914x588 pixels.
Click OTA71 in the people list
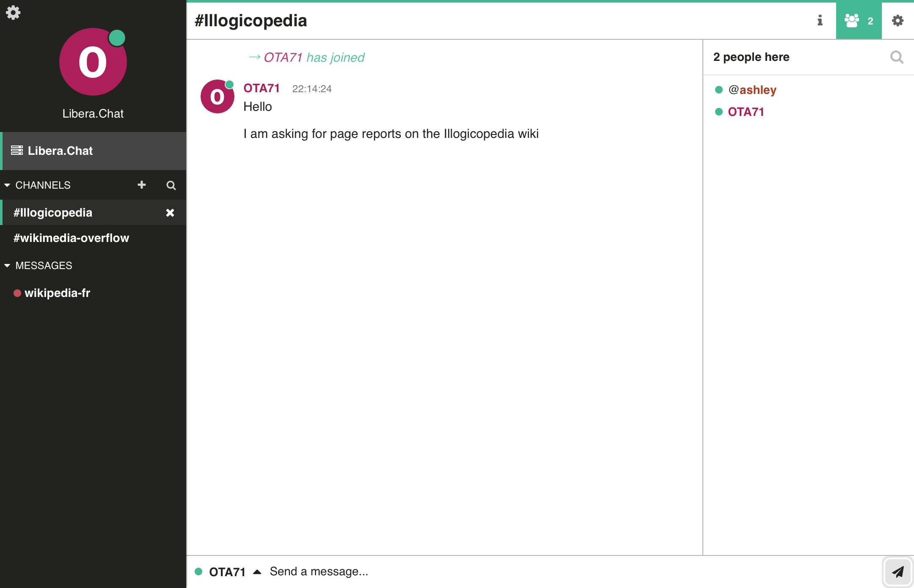pos(746,112)
